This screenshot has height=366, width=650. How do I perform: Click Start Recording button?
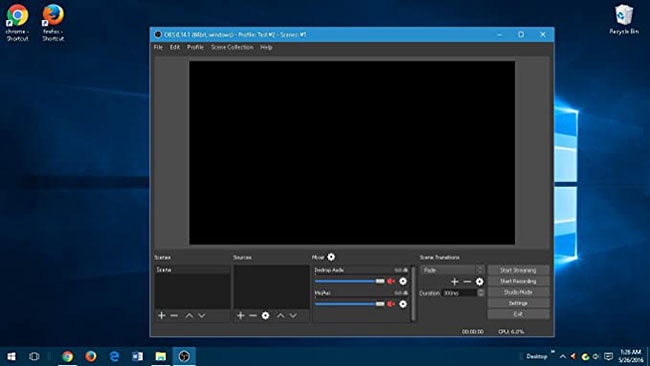(518, 281)
